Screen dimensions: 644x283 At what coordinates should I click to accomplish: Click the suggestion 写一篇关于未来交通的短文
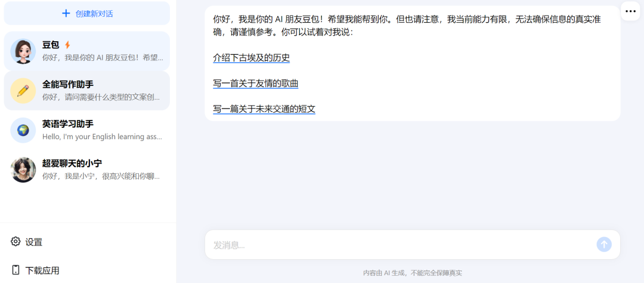[x=264, y=109]
